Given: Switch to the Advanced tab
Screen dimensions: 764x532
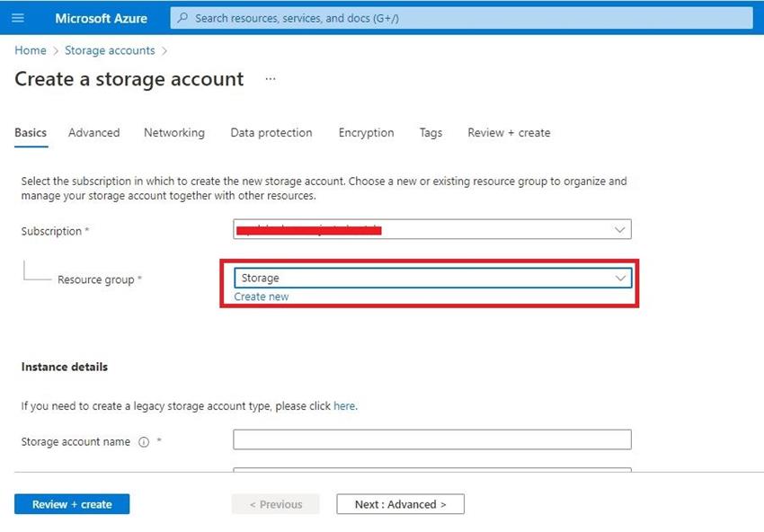Looking at the screenshot, I should pos(93,132).
